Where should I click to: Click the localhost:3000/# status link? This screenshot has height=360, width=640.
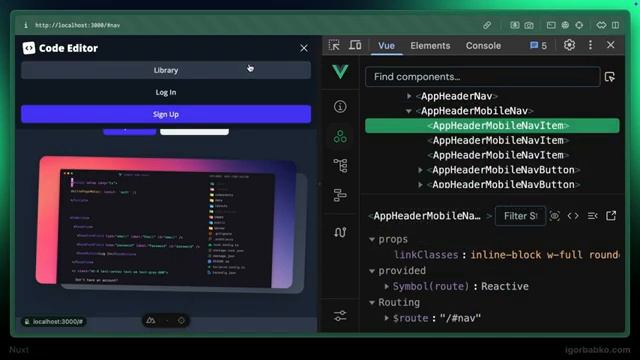point(53,322)
